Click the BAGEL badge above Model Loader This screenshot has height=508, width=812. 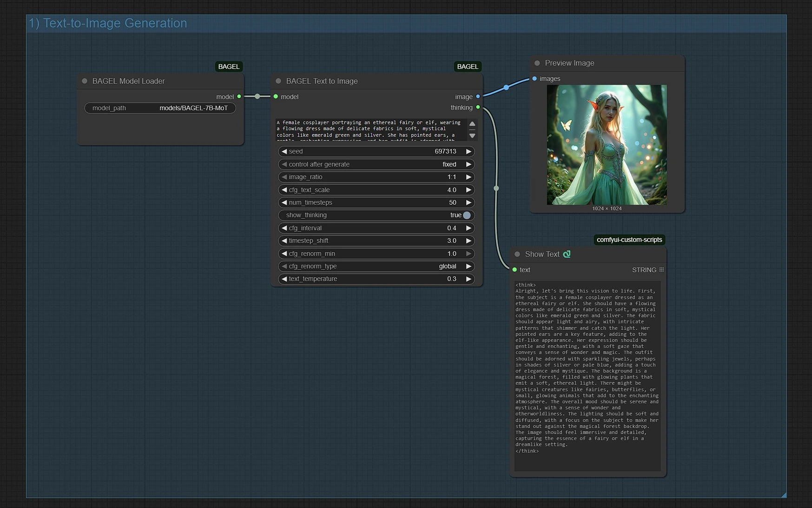tap(229, 67)
